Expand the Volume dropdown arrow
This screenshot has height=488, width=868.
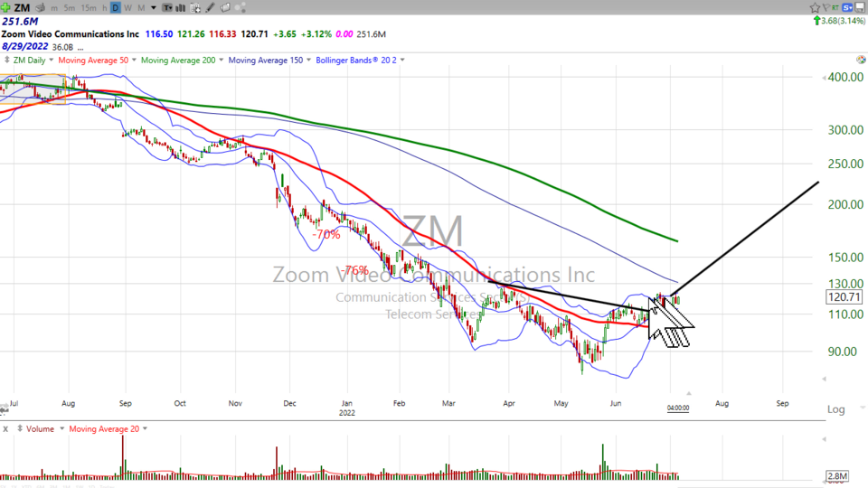61,428
